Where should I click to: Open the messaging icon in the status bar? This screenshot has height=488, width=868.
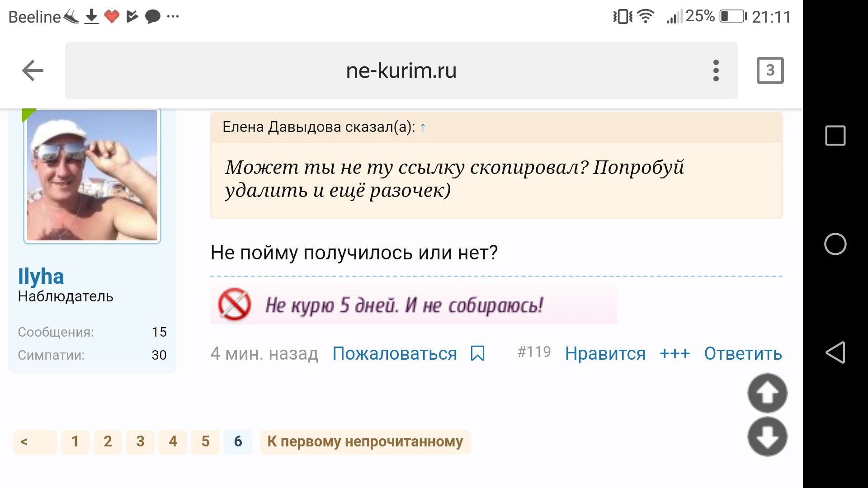152,17
